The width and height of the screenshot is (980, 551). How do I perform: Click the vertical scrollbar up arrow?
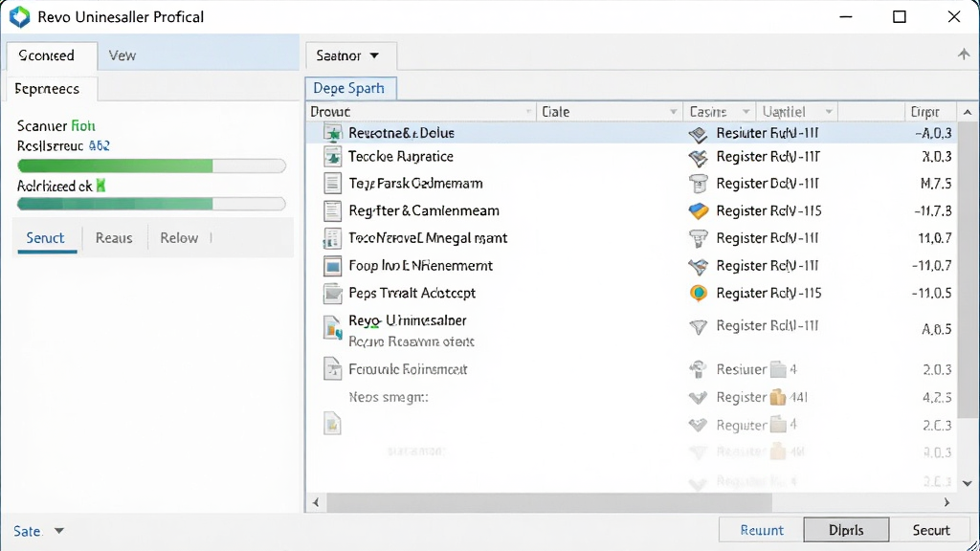click(967, 113)
